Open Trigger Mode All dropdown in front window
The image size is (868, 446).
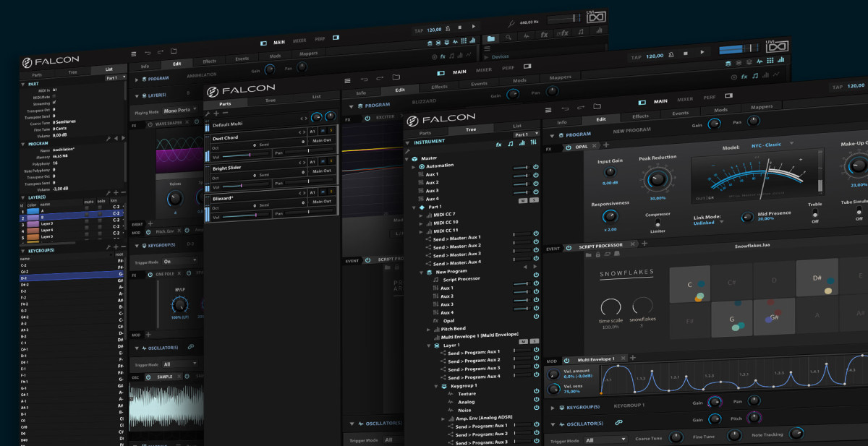(x=605, y=439)
